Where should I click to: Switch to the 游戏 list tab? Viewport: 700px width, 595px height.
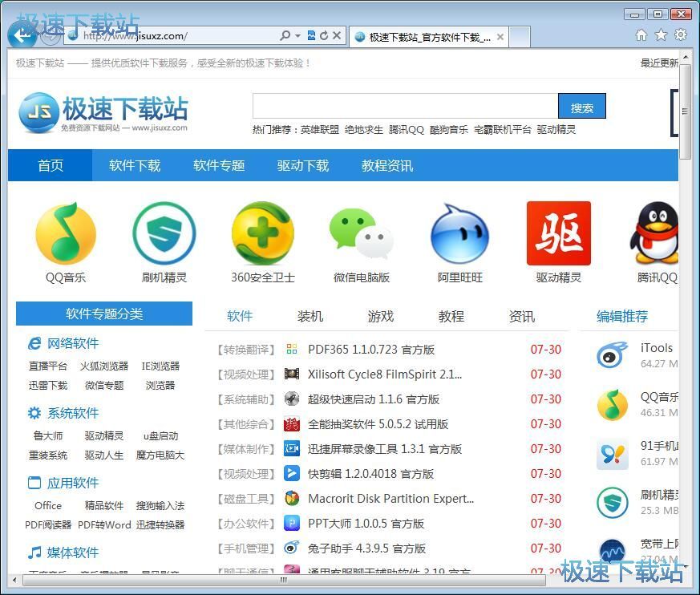pyautogui.click(x=381, y=316)
